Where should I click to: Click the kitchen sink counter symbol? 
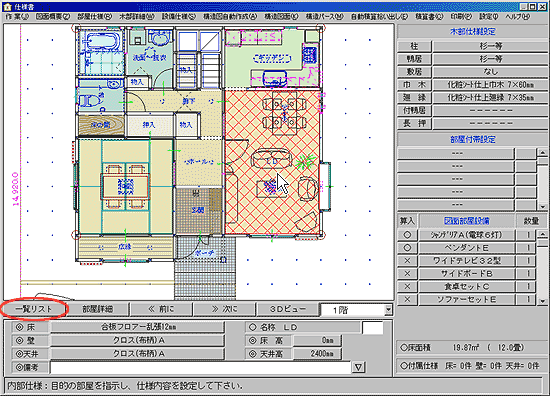[274, 79]
